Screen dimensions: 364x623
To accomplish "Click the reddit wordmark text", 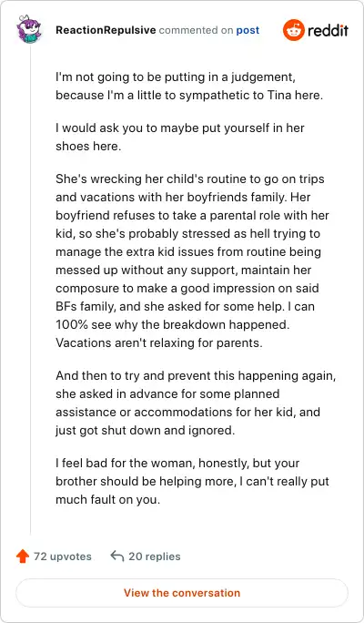I will pyautogui.click(x=328, y=30).
